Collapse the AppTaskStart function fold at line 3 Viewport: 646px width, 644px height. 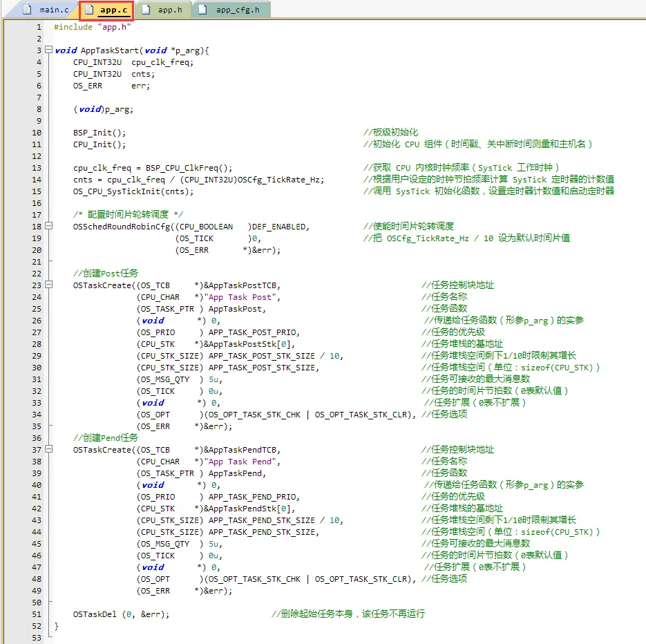click(48, 50)
